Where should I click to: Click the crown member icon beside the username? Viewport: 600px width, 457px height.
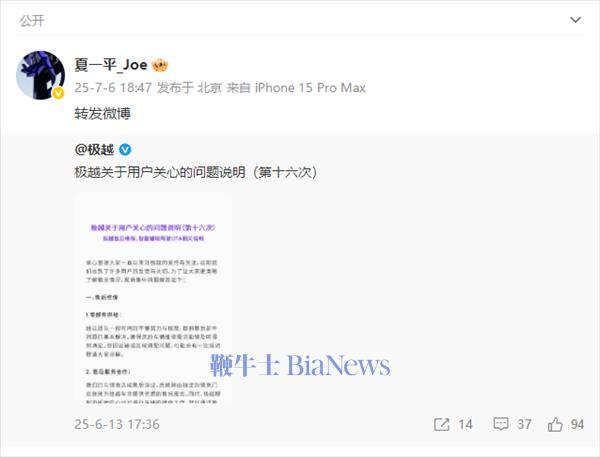tap(160, 65)
